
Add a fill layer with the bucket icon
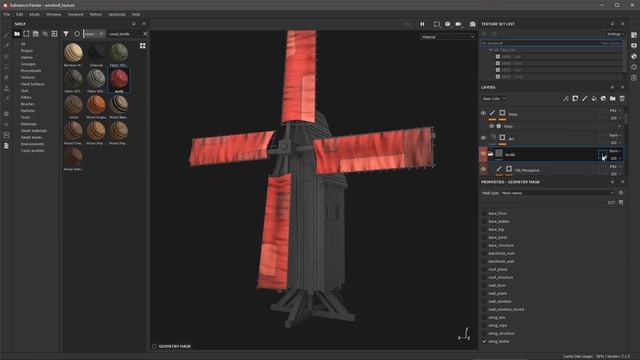click(x=594, y=99)
